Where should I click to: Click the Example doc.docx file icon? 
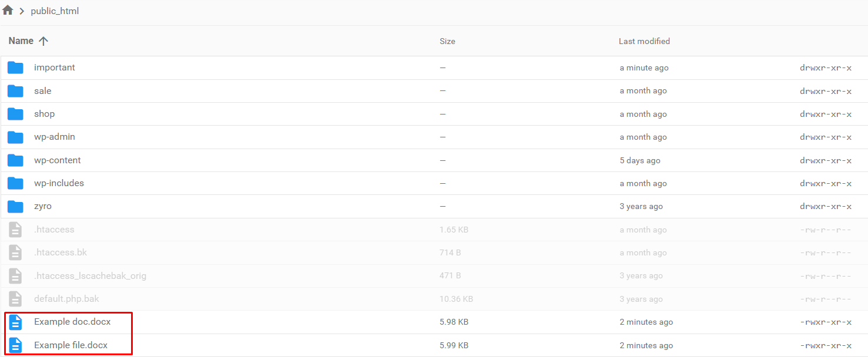pos(15,322)
